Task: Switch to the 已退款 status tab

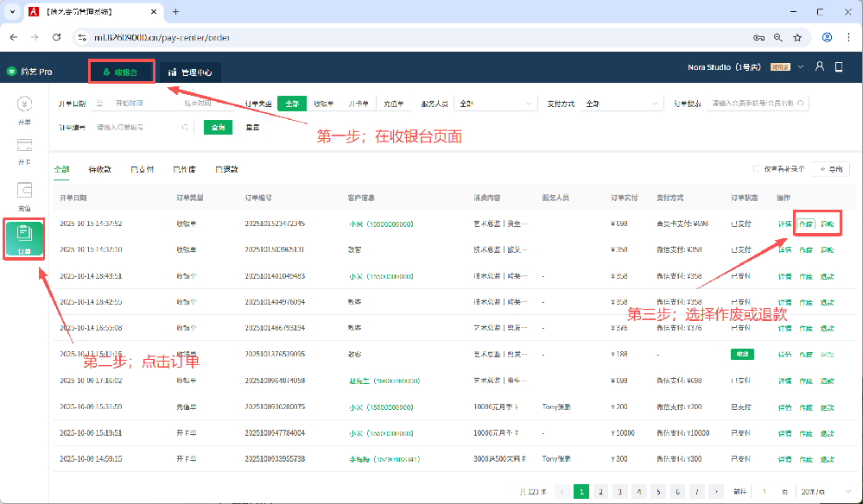Action: coord(226,169)
